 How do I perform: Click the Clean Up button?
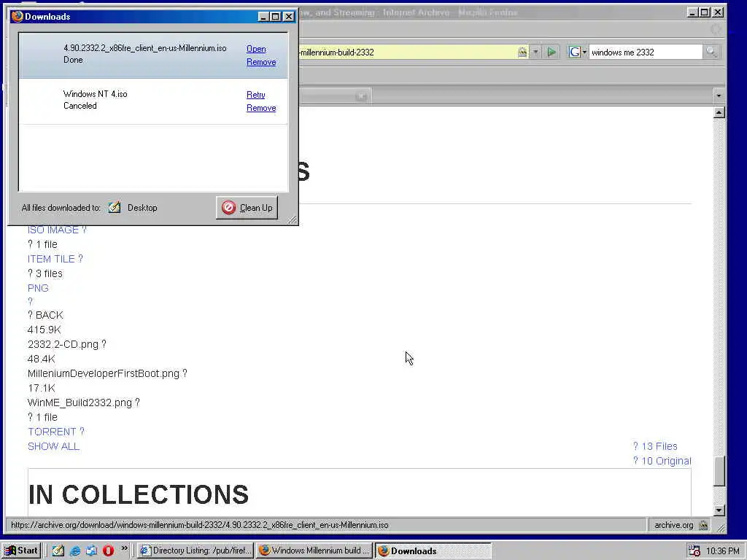(247, 208)
